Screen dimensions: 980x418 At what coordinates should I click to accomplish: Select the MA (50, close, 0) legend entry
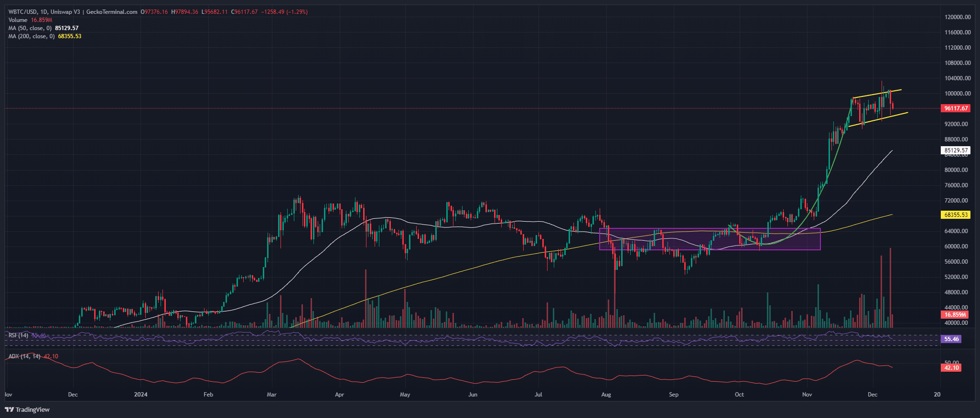click(30, 28)
